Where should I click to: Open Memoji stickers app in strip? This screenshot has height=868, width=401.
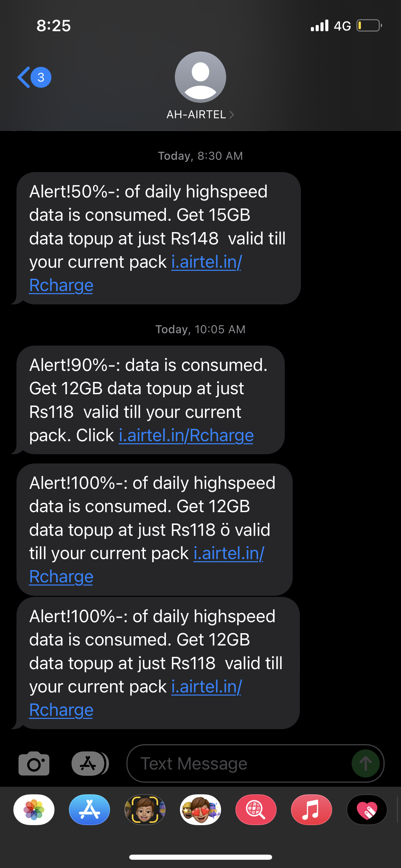coord(145,810)
